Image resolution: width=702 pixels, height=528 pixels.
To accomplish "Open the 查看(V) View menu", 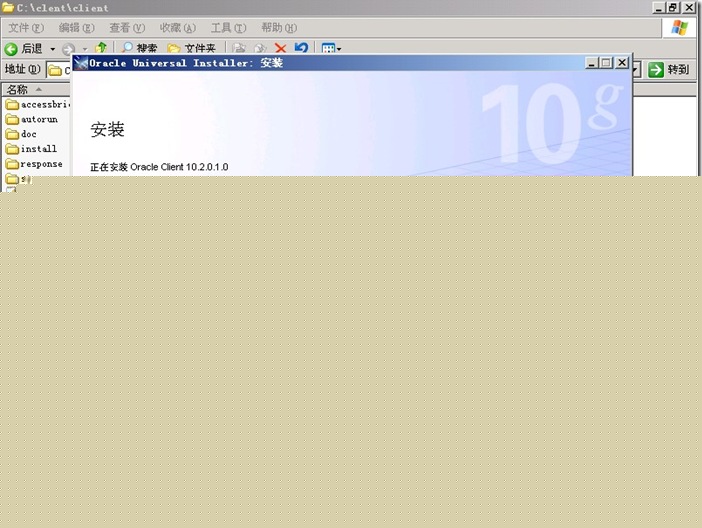I will [127, 28].
